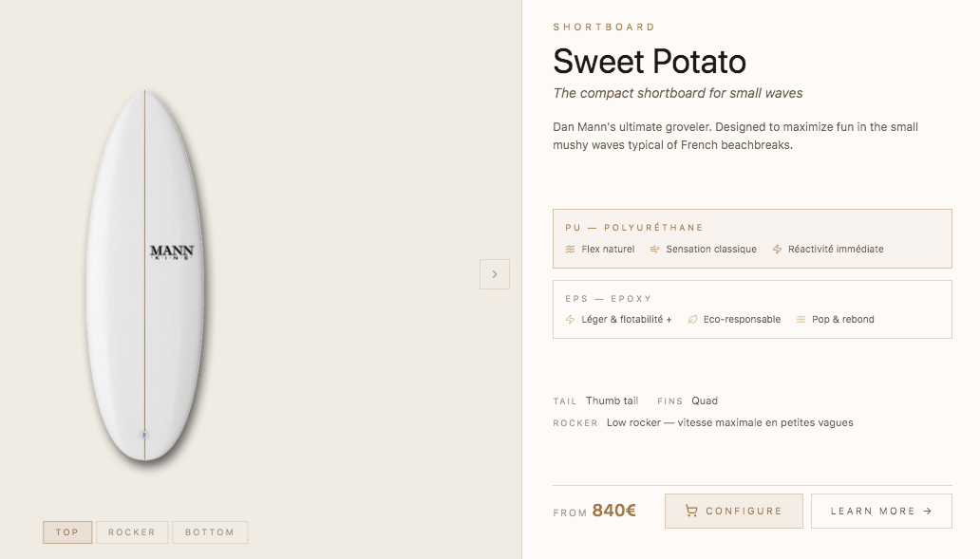The height and width of the screenshot is (559, 980).
Task: Advance to next board with chevron arrow
Action: point(495,274)
